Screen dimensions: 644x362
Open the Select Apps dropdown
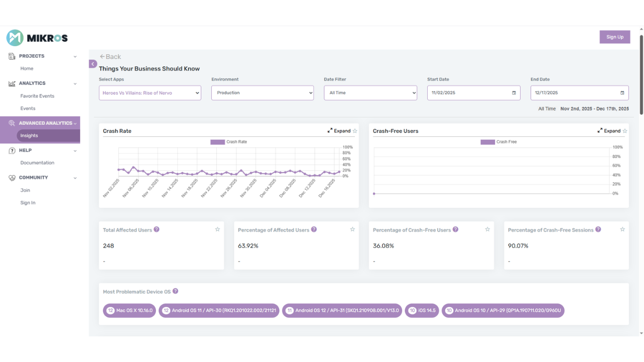[150, 93]
